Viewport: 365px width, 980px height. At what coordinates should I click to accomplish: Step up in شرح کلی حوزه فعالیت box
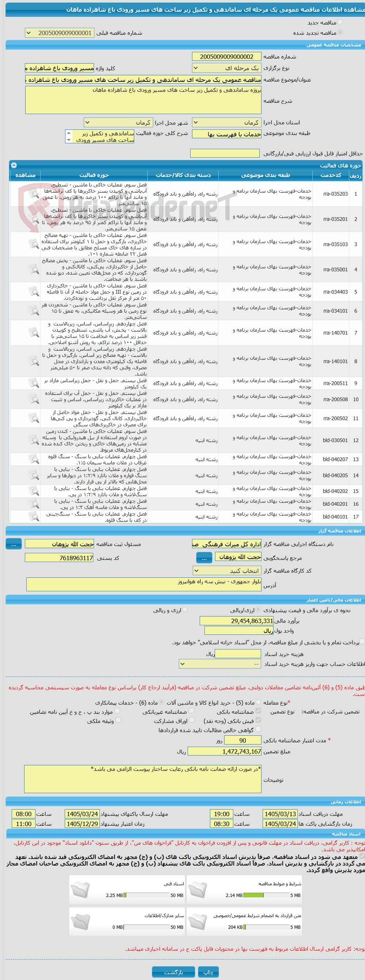click(68, 133)
